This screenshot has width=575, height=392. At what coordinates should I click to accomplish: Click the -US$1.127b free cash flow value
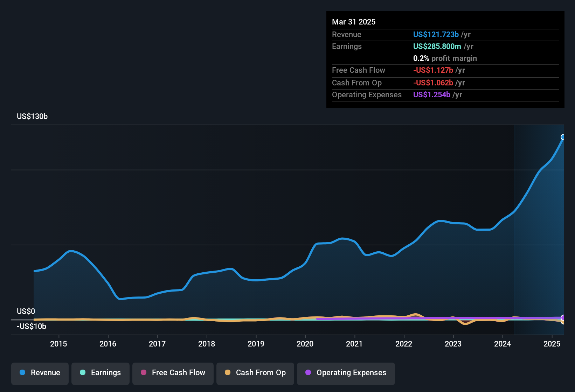click(x=433, y=70)
